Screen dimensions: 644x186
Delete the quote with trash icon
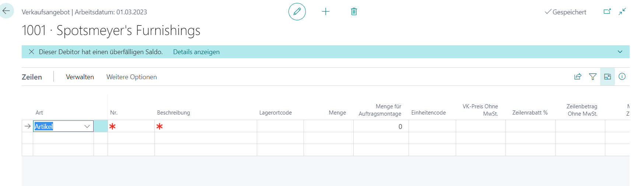tap(354, 11)
